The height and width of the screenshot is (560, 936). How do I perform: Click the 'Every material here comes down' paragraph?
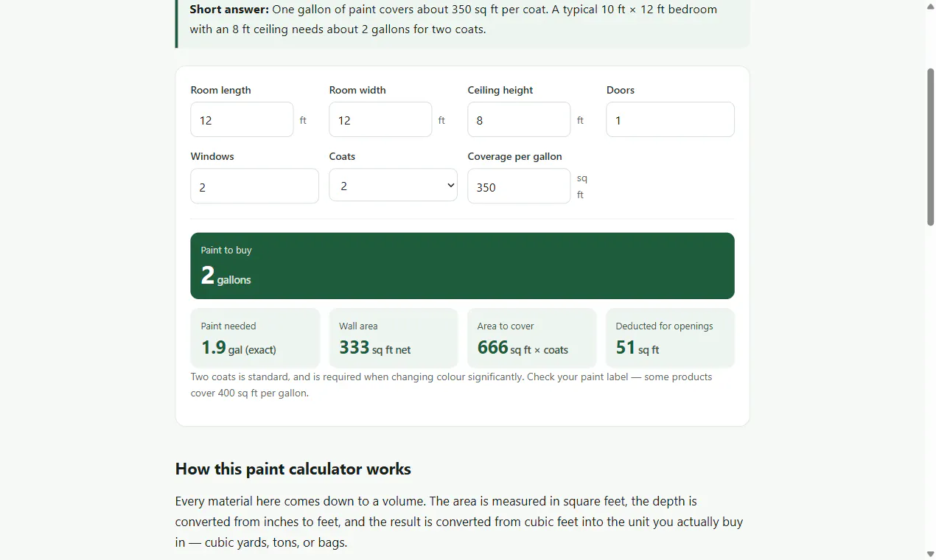459,522
